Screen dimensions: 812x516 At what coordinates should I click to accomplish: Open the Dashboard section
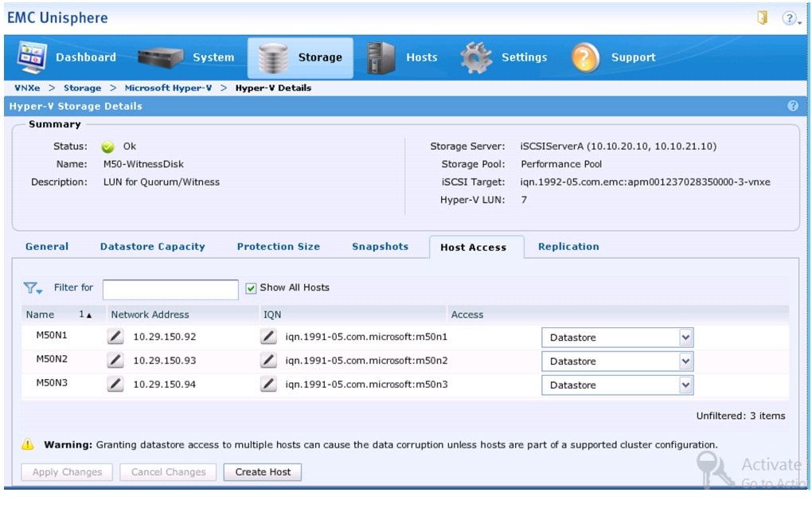[x=68, y=57]
